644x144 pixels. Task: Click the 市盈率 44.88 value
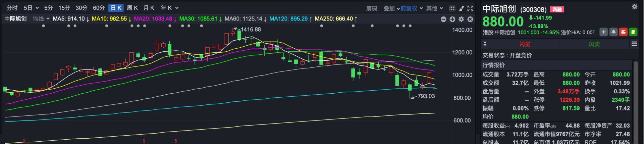pos(572,126)
